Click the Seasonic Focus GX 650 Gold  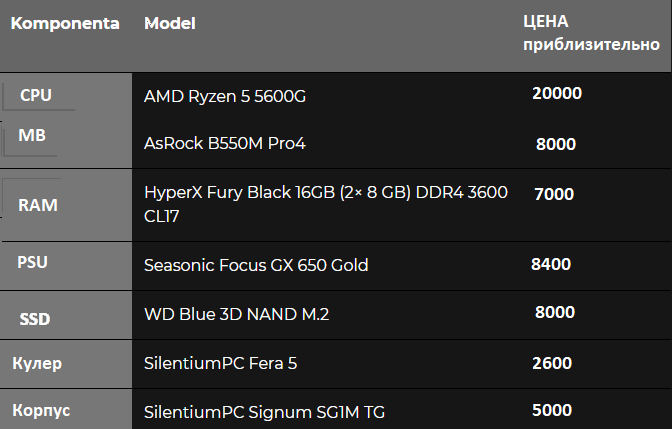point(256,265)
